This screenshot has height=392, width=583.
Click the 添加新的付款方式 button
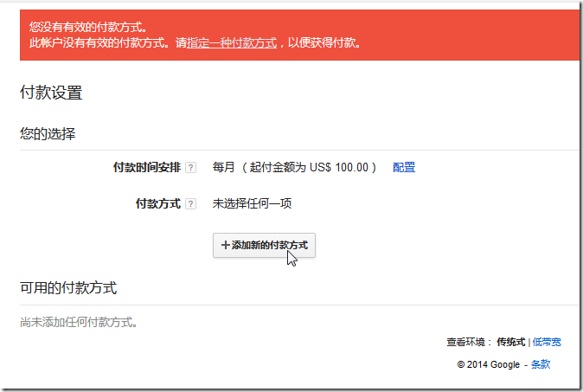264,245
